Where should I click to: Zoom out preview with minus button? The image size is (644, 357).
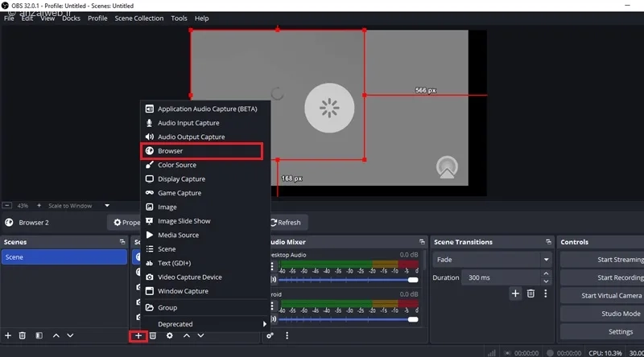click(7, 205)
